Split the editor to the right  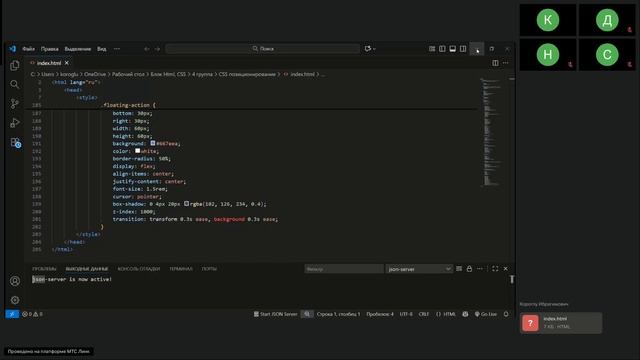[495, 63]
